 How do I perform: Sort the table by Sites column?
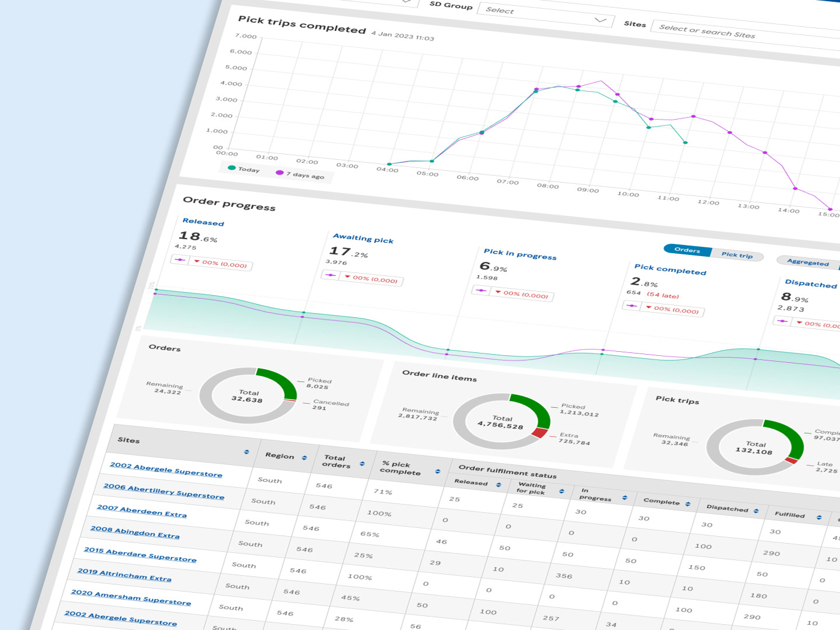(x=246, y=452)
